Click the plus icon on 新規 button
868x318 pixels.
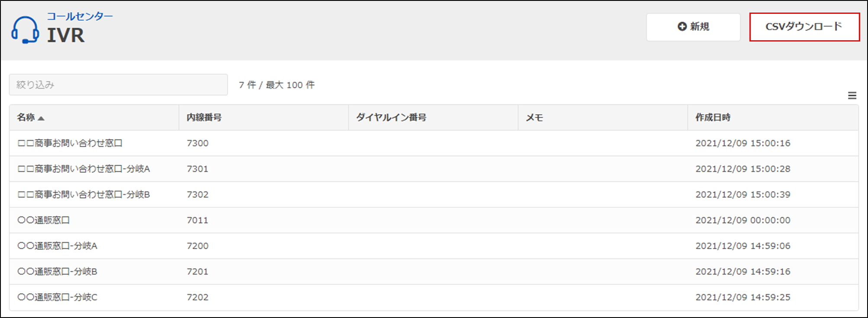click(x=682, y=27)
